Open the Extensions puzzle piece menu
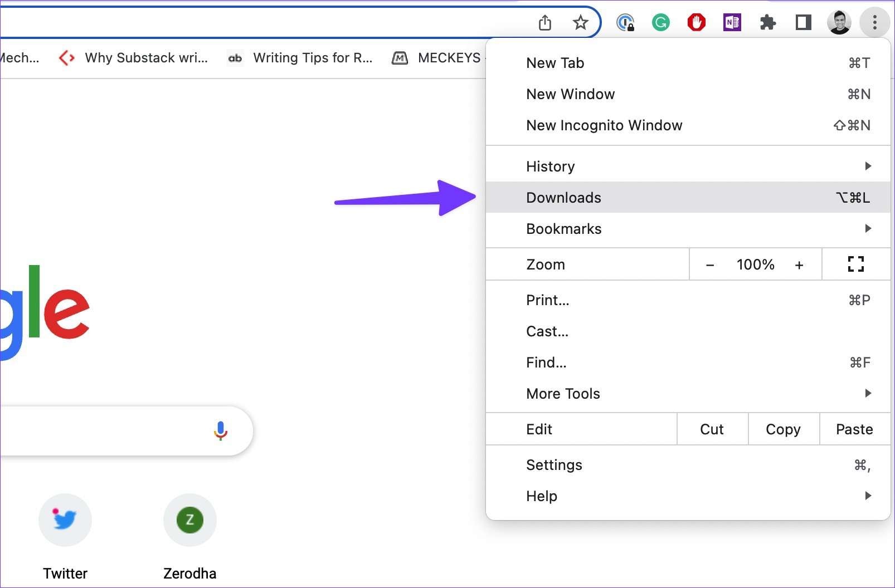The image size is (895, 588). coord(768,23)
